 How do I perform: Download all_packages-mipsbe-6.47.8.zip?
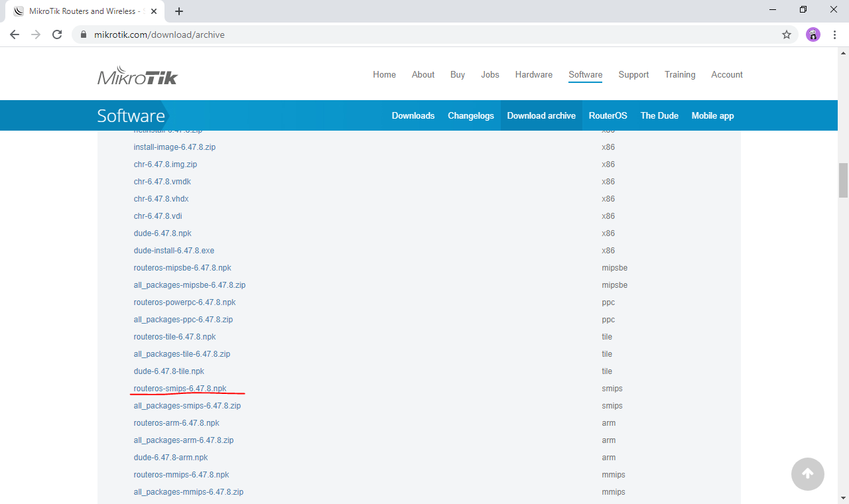point(190,285)
